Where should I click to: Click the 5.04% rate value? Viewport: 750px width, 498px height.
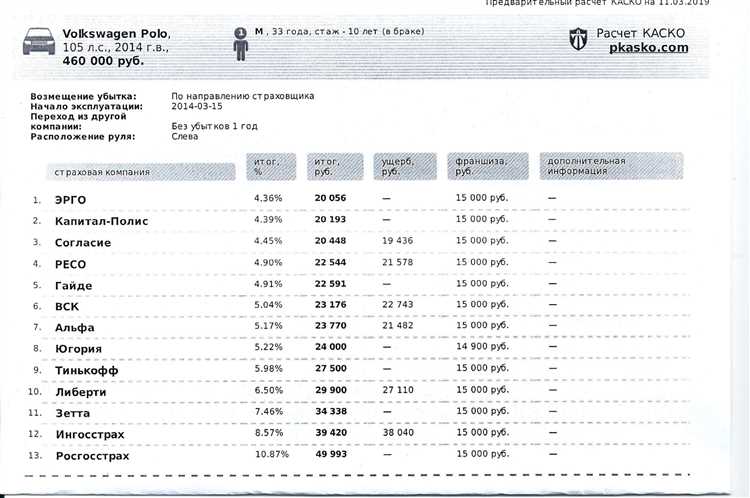click(268, 305)
